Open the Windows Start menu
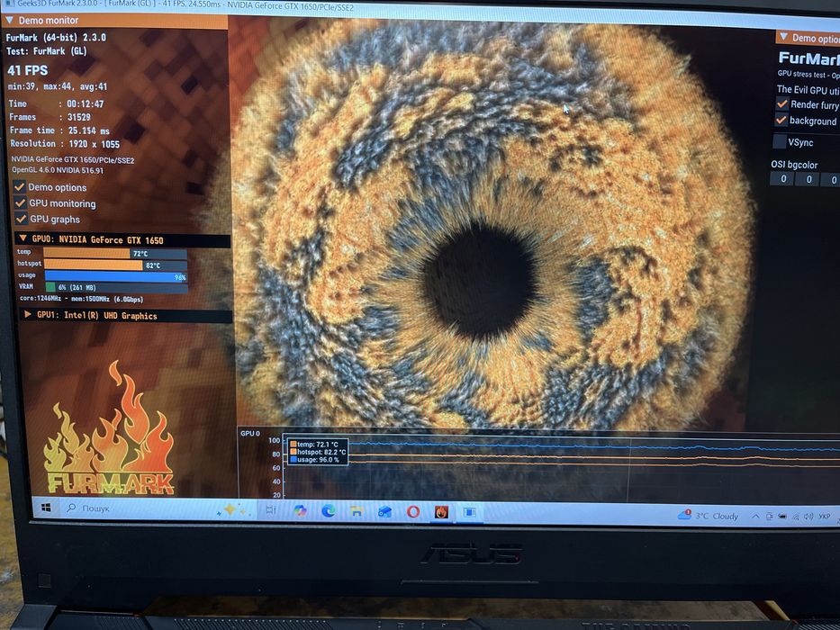This screenshot has height=630, width=840. click(46, 507)
